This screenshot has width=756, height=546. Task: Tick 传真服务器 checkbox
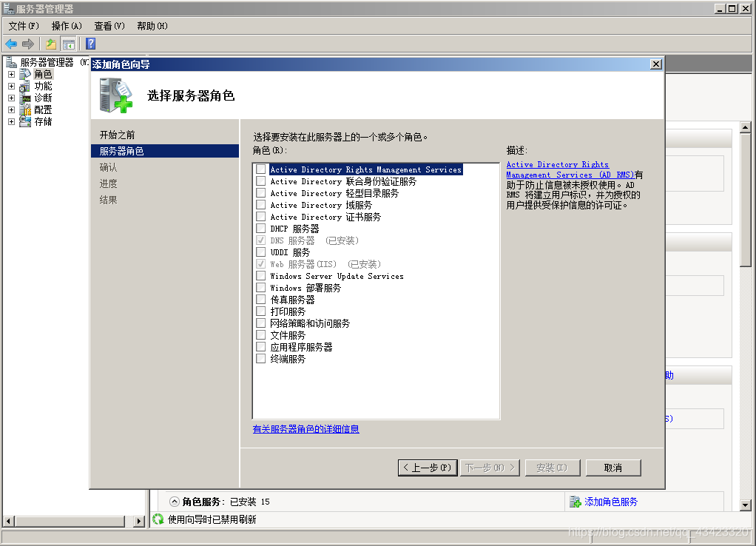[261, 299]
